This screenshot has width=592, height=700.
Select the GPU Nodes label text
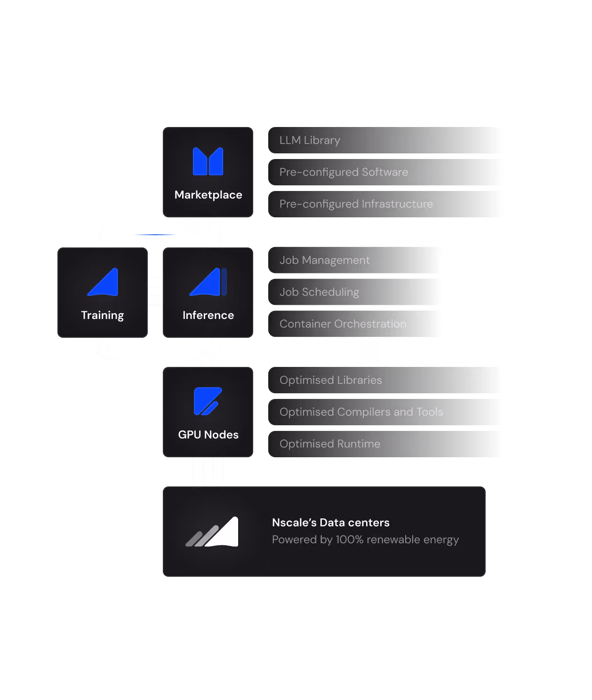coord(208,435)
